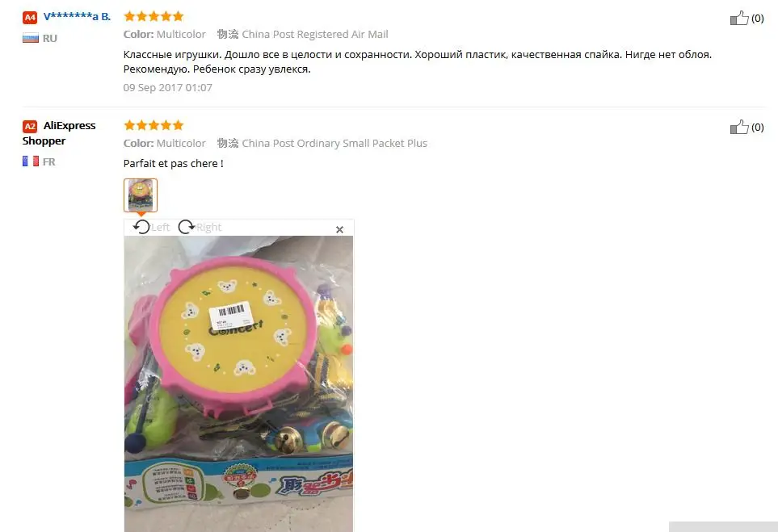The width and height of the screenshot is (778, 532).
Task: Click the five-star rating of Russian review
Action: tap(153, 16)
